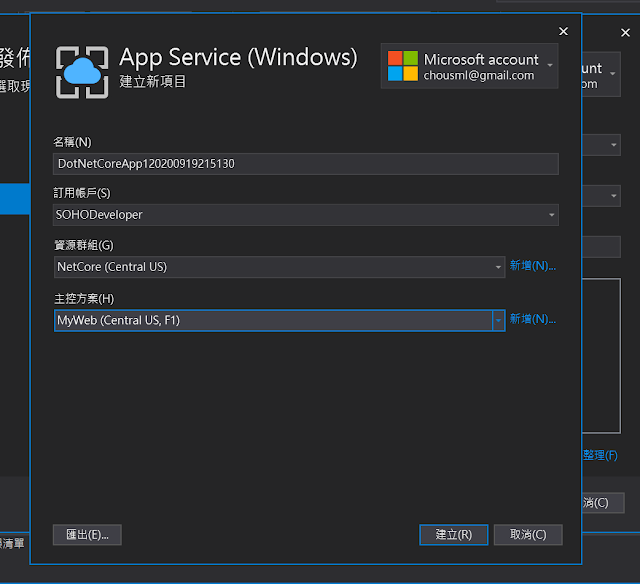Click the input field in background window
Image resolution: width=640 pixels, height=584 pixels.
click(x=601, y=247)
